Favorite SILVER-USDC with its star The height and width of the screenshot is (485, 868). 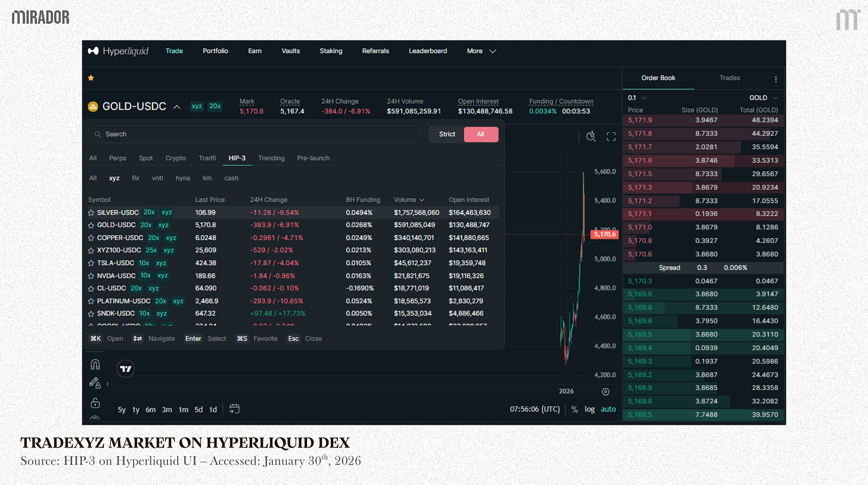[91, 212]
